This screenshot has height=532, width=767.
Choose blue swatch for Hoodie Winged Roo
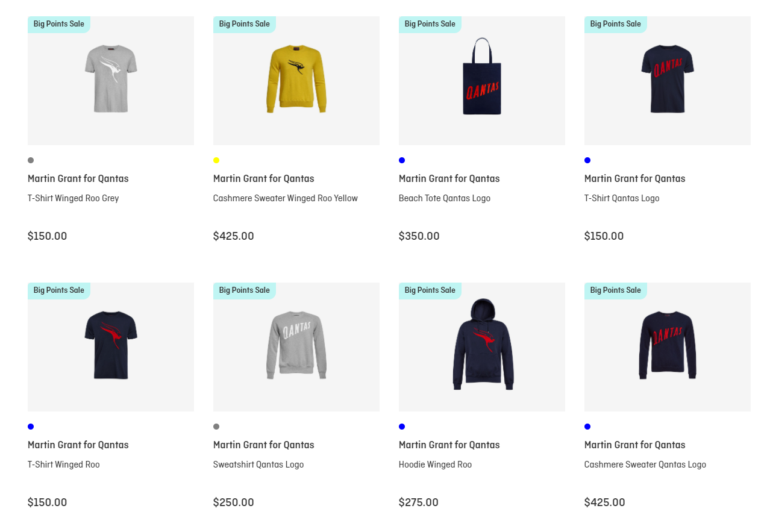(x=402, y=427)
